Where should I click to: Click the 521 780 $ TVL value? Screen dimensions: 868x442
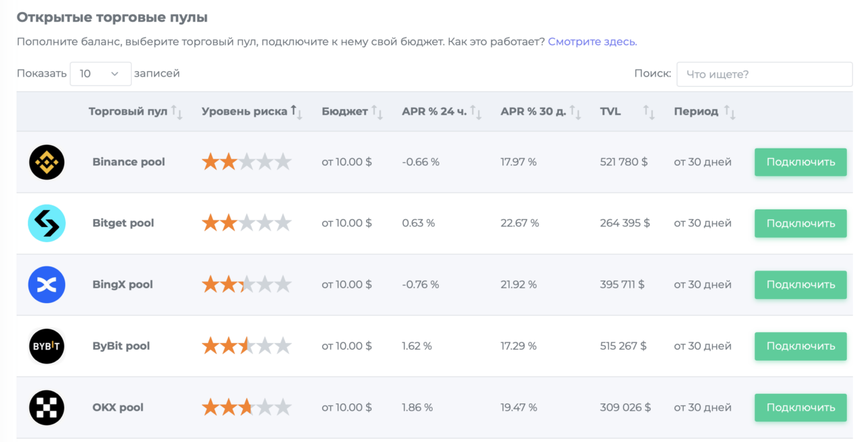pyautogui.click(x=624, y=162)
